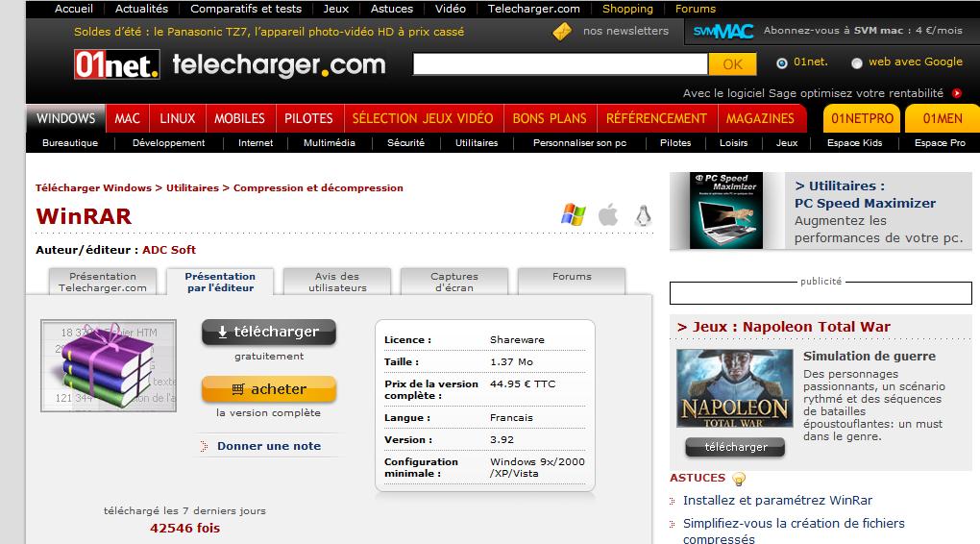Click the Linux penguin icon
This screenshot has height=544, width=980.
(x=643, y=215)
